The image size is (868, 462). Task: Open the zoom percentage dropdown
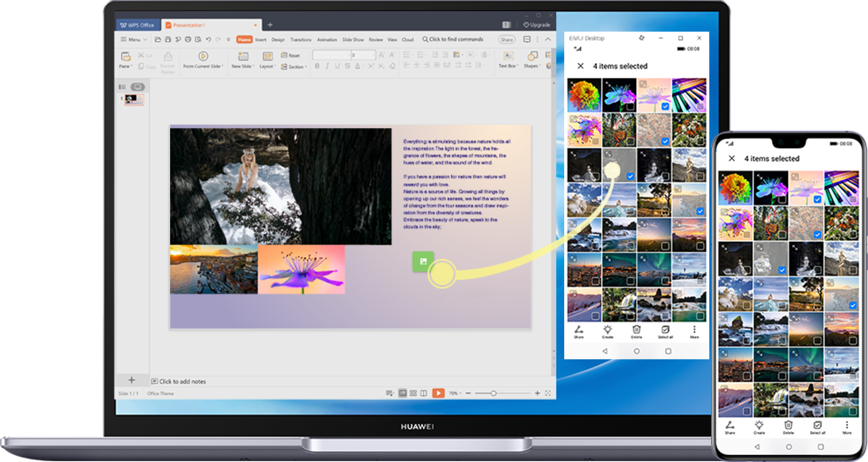click(455, 393)
